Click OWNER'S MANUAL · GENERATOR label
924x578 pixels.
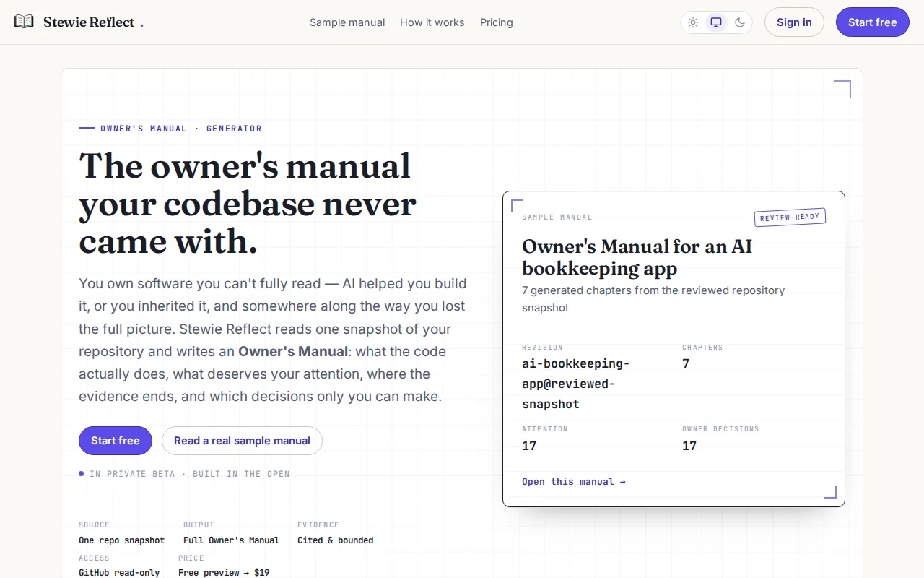pyautogui.click(x=181, y=129)
